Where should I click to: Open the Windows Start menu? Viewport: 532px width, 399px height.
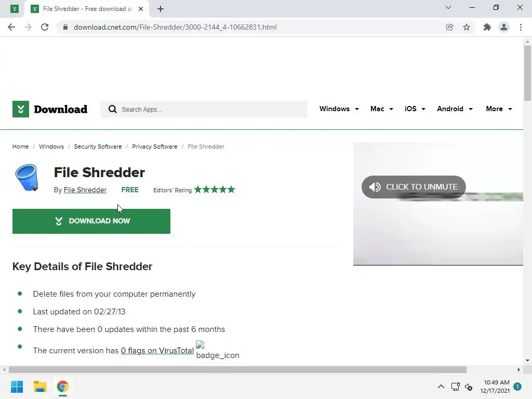click(17, 387)
